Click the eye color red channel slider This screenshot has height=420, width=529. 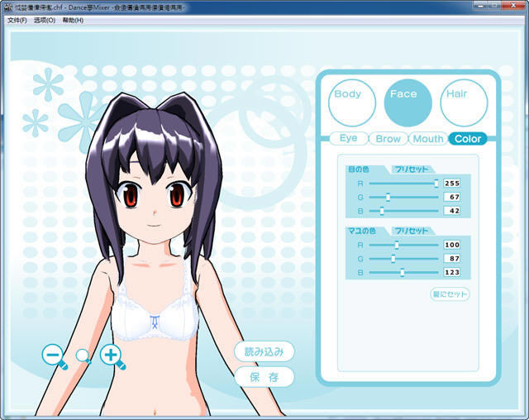tap(403, 184)
